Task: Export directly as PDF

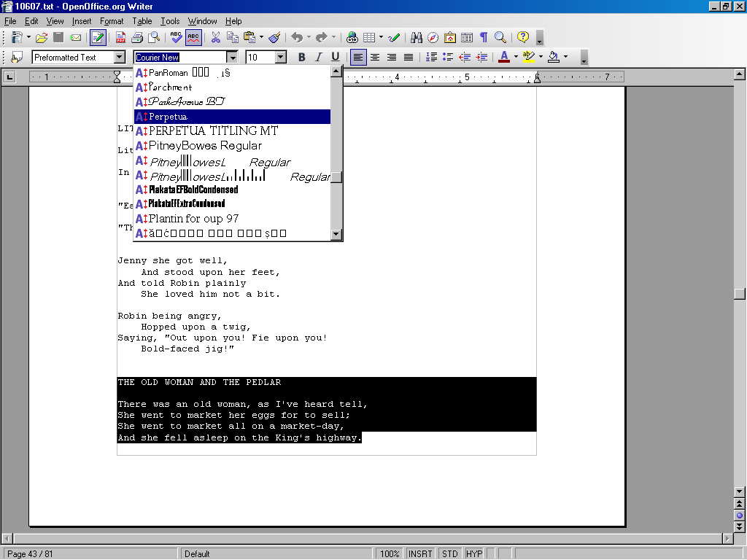Action: tap(120, 37)
